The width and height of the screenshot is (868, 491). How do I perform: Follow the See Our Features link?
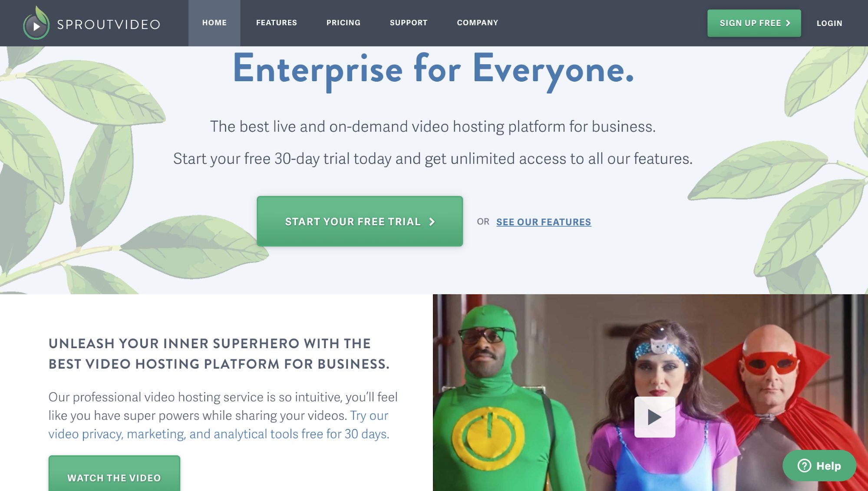(544, 222)
